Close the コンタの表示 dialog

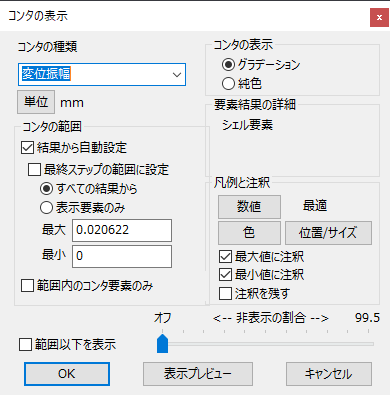tap(379, 18)
